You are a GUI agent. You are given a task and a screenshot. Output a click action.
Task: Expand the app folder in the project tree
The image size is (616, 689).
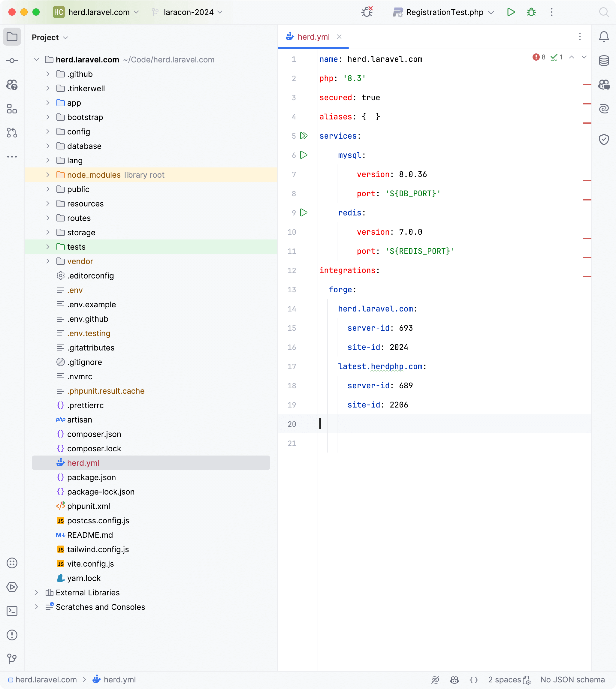click(47, 103)
